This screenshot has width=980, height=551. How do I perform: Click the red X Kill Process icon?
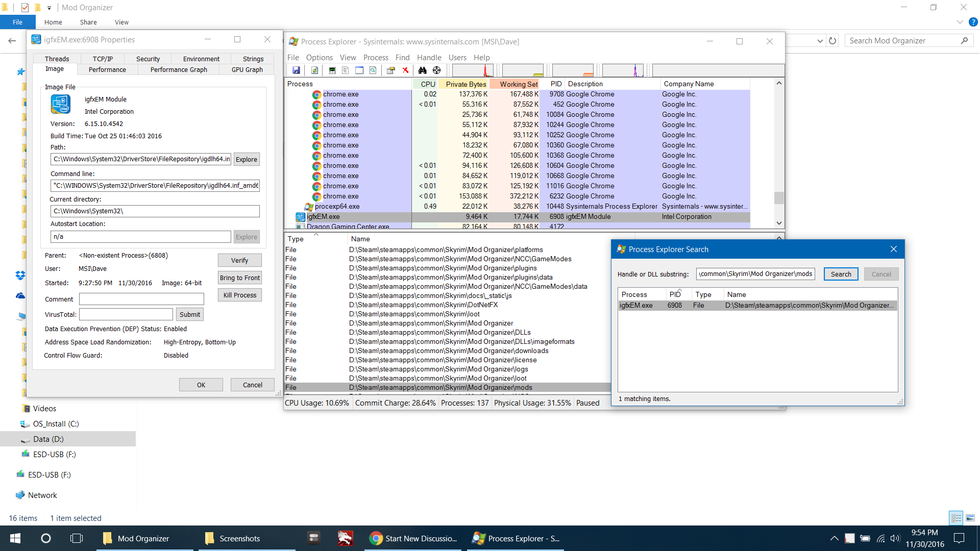tap(405, 70)
